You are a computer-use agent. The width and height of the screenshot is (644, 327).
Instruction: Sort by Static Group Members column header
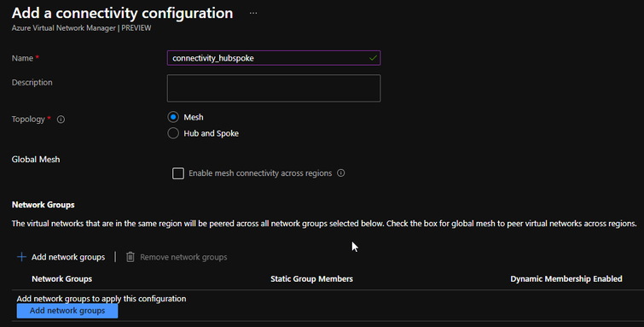311,279
